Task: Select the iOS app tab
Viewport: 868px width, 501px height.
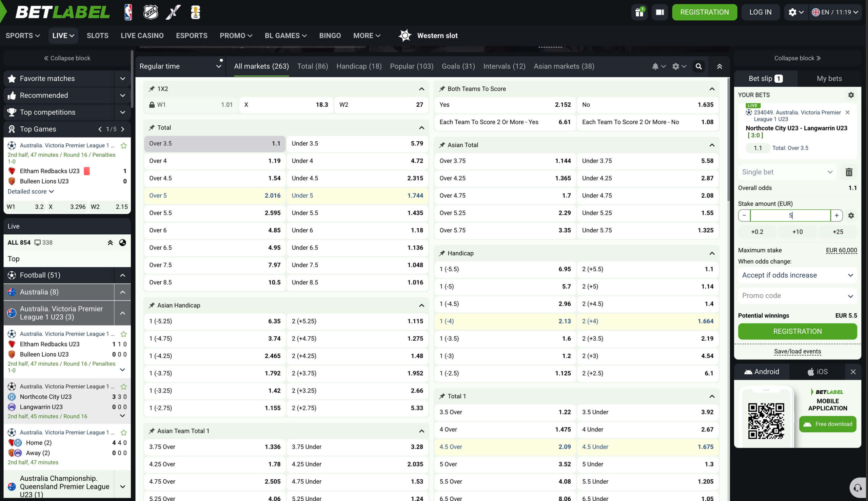Action: click(817, 372)
